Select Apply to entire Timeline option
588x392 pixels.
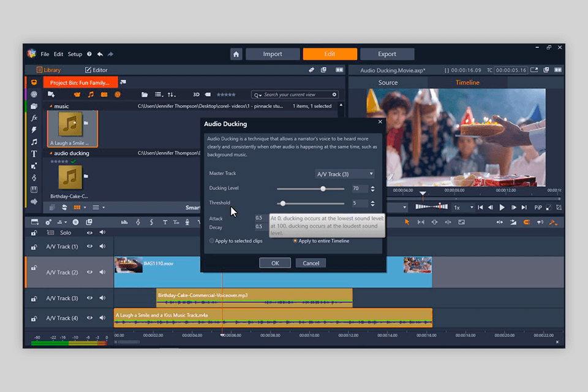(x=321, y=241)
